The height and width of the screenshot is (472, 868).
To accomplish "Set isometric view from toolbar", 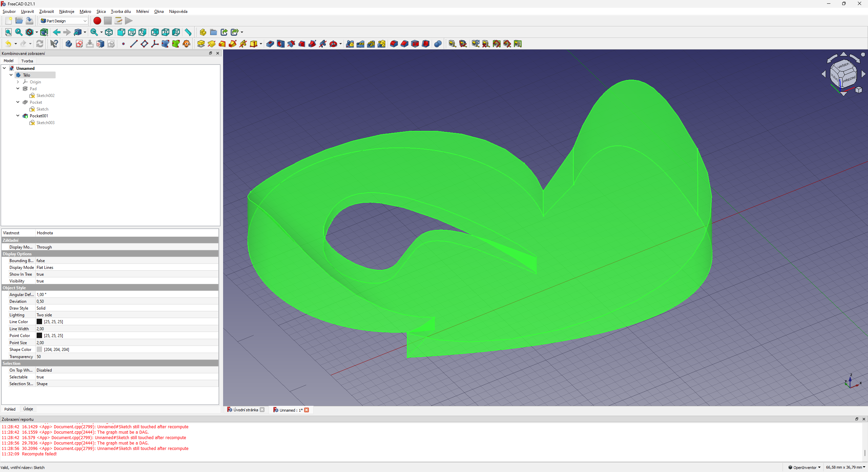I will coord(109,32).
